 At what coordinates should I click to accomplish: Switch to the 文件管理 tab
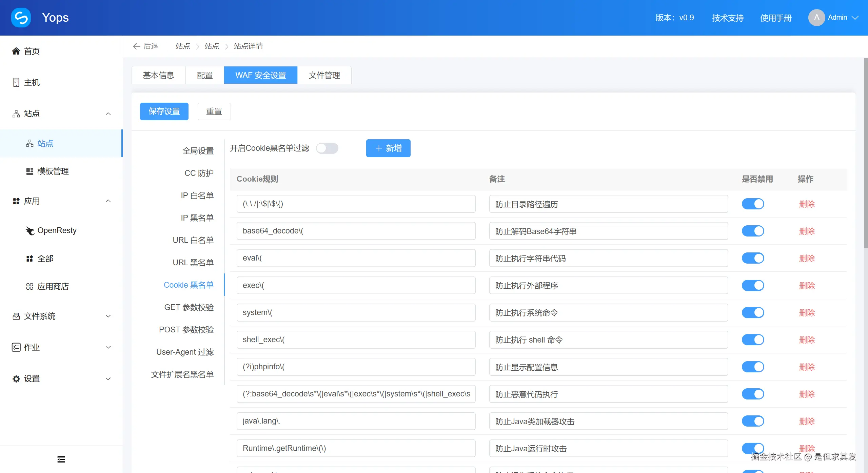coord(324,75)
